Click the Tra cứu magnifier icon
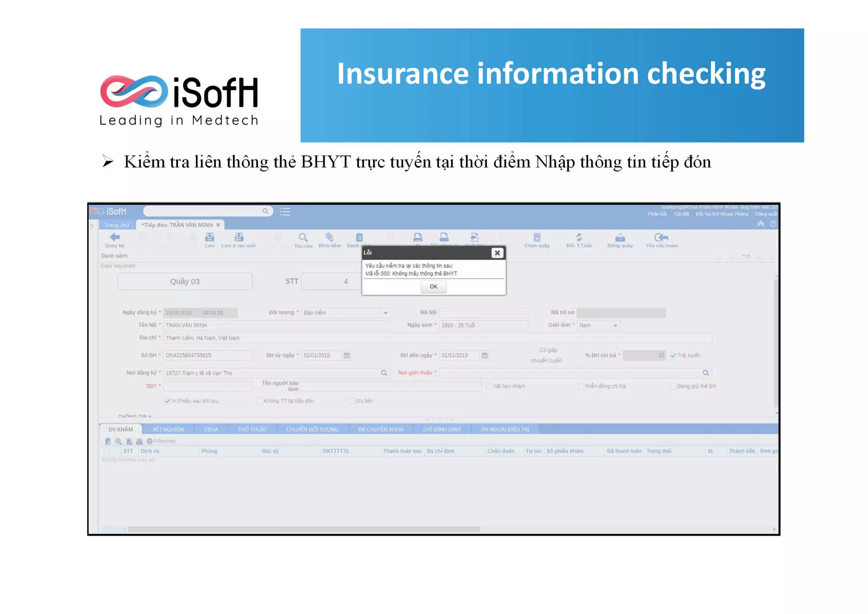868x614 pixels. click(303, 237)
